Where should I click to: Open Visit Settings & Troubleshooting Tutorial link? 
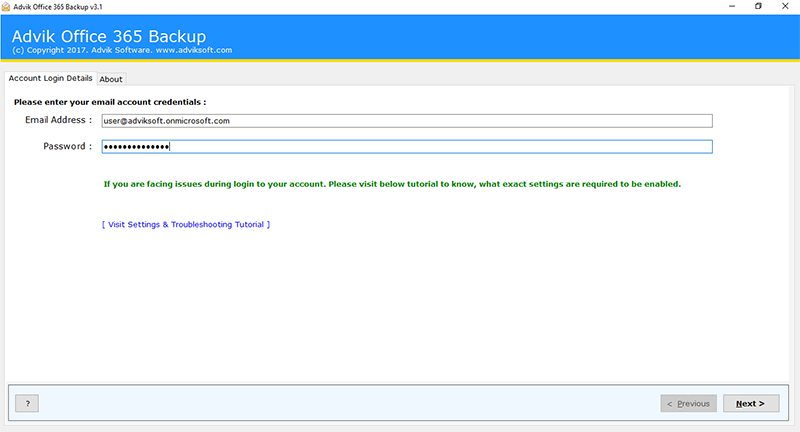(186, 224)
